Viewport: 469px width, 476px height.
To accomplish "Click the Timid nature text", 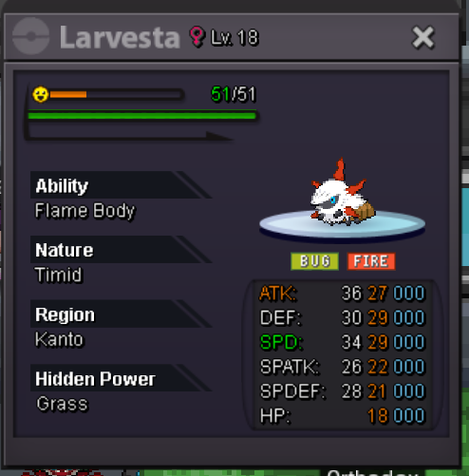I will [59, 275].
